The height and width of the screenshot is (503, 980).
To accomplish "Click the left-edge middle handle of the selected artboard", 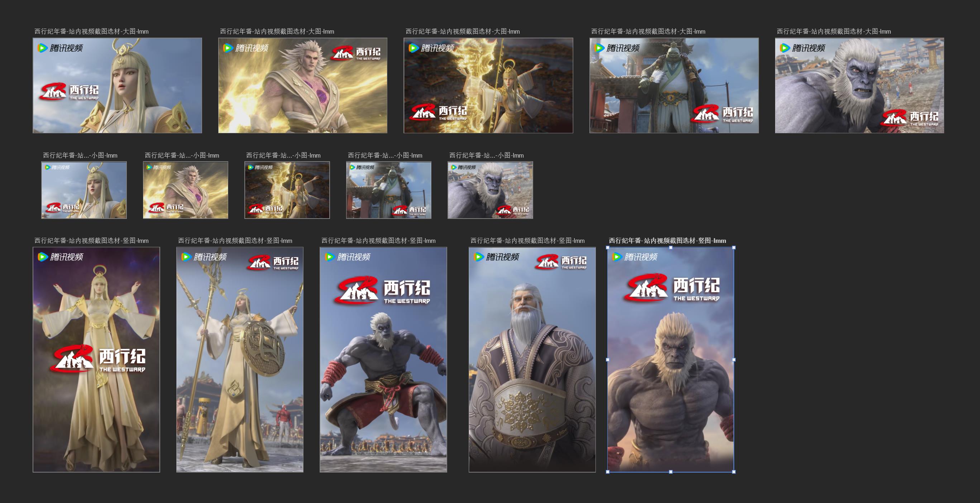I will (x=608, y=360).
